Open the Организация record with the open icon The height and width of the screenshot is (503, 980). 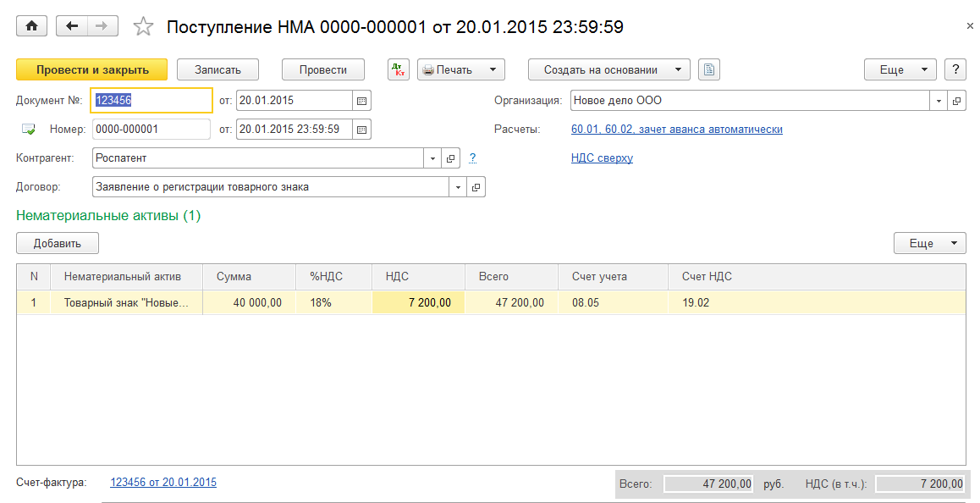tap(956, 101)
